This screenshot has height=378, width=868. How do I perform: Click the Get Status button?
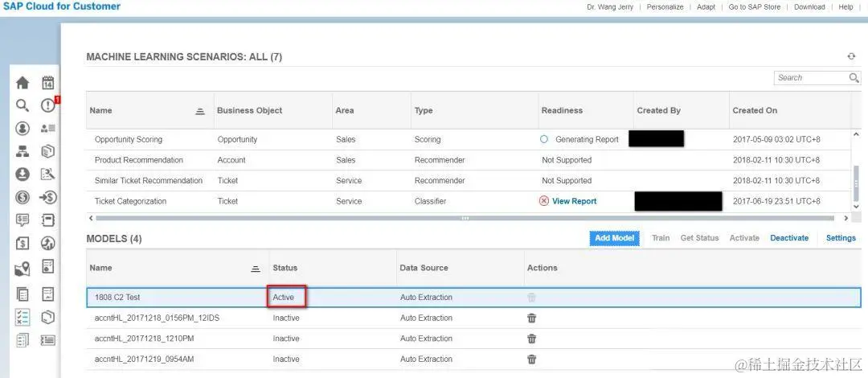(x=700, y=238)
